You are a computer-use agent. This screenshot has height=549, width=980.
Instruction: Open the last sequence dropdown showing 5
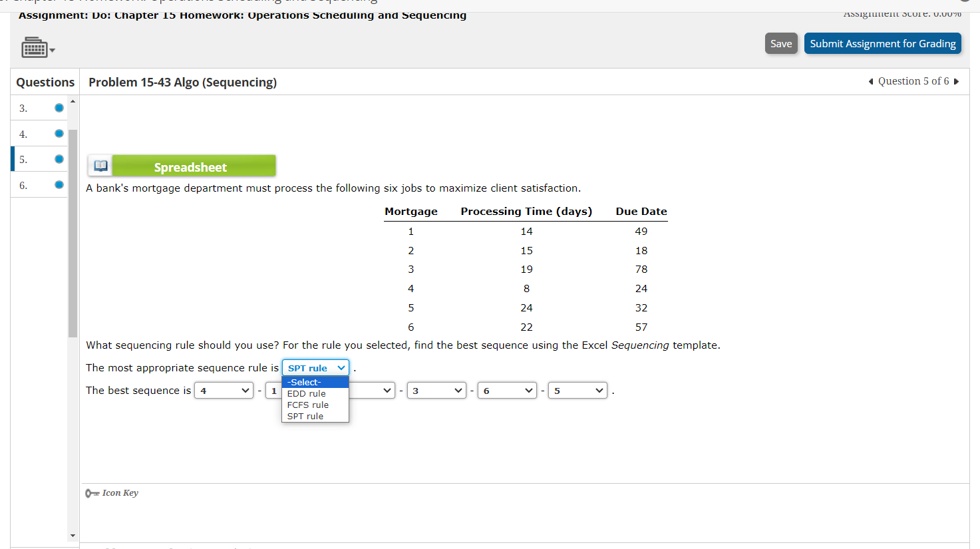click(577, 390)
